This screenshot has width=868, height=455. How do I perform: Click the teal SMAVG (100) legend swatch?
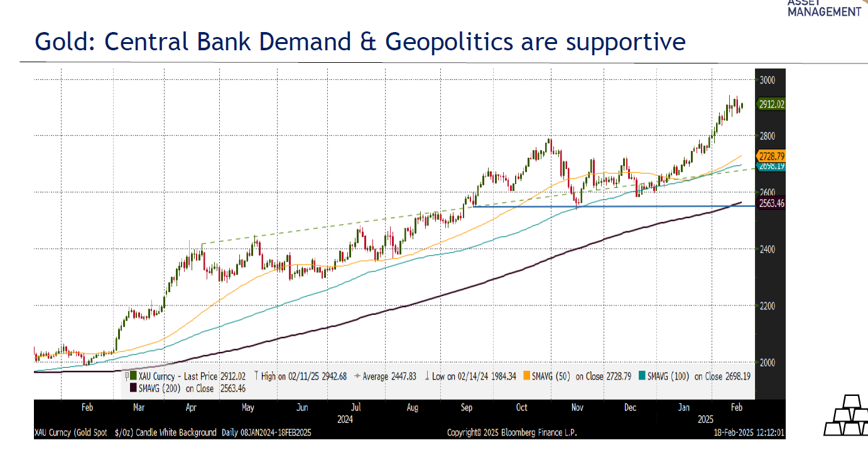[641, 376]
